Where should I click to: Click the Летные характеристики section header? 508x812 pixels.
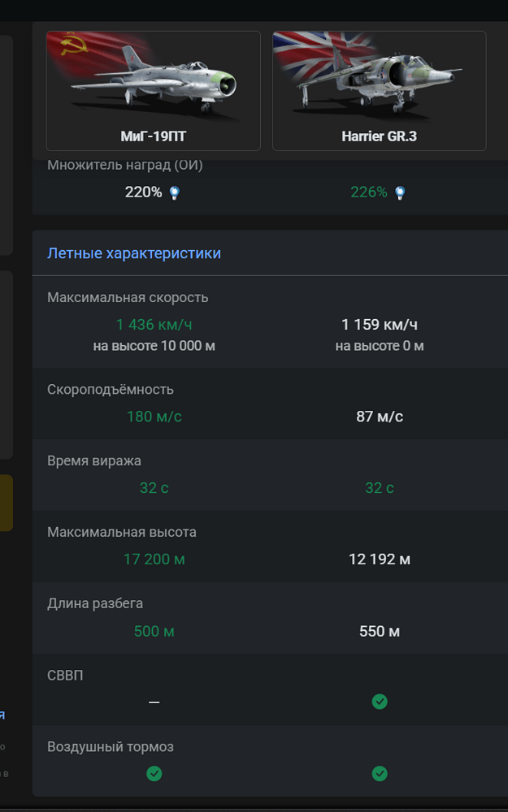tap(134, 253)
